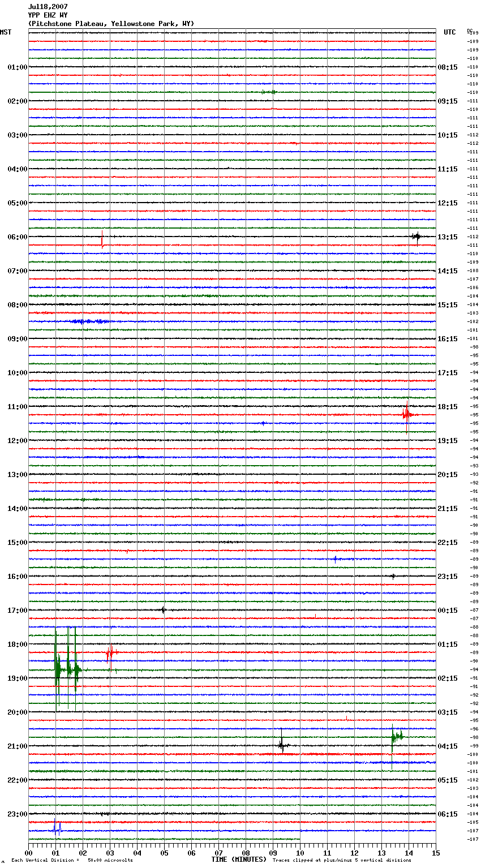
Task: Click the 18:15 UTC time label
Action: [448, 407]
